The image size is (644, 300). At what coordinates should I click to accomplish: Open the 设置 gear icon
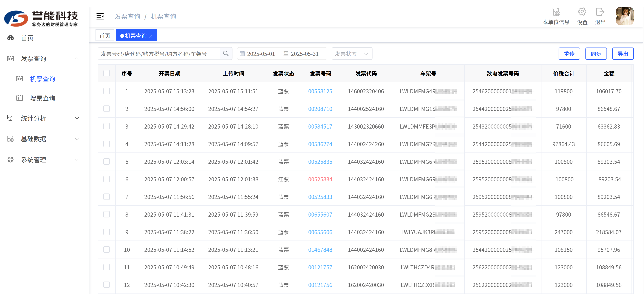pos(582,12)
